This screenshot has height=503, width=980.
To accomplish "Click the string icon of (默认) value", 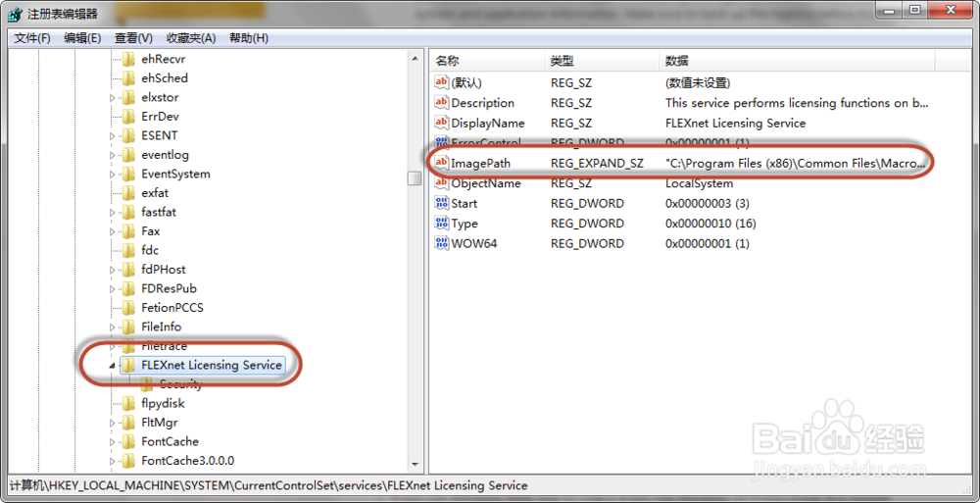I will coord(442,82).
